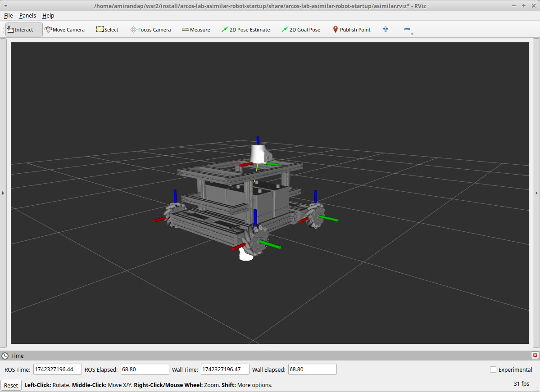Image resolution: width=540 pixels, height=392 pixels.
Task: Select the 2D Goal Pose tool
Action: (x=301, y=30)
